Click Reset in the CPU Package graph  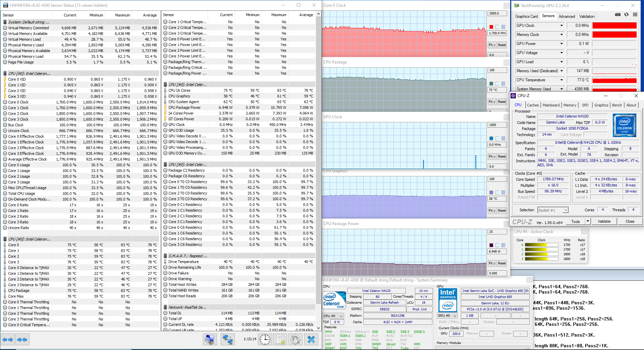502,102
